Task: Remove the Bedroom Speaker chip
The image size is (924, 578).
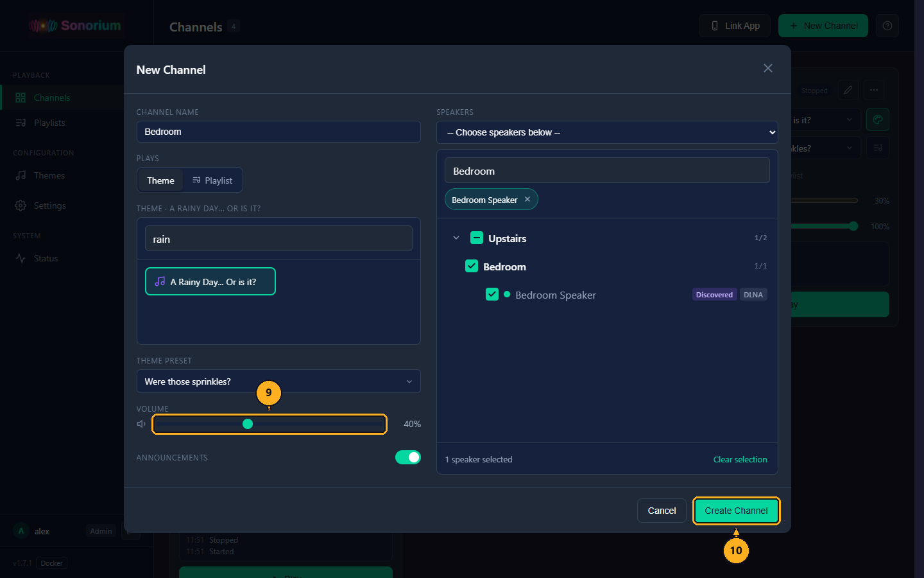Action: click(x=527, y=199)
